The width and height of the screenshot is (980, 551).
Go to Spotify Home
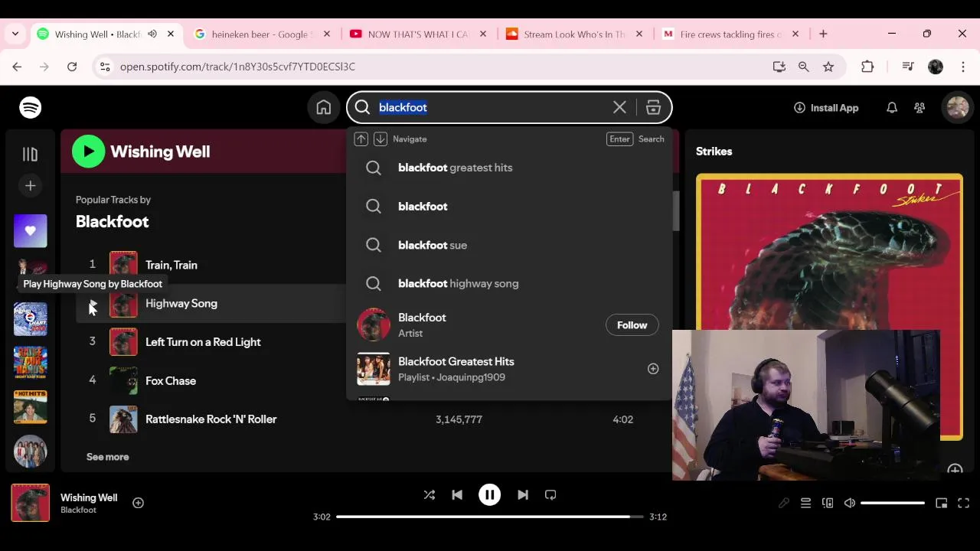tap(324, 108)
